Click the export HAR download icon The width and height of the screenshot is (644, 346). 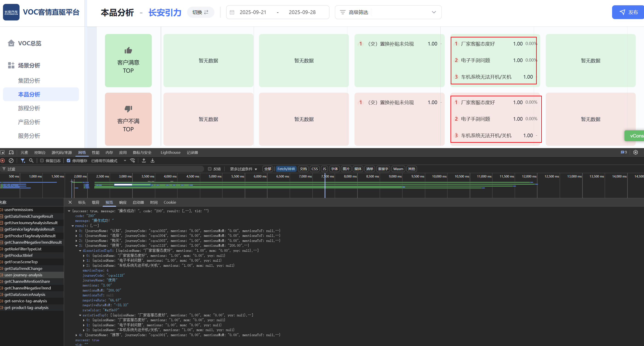point(152,161)
